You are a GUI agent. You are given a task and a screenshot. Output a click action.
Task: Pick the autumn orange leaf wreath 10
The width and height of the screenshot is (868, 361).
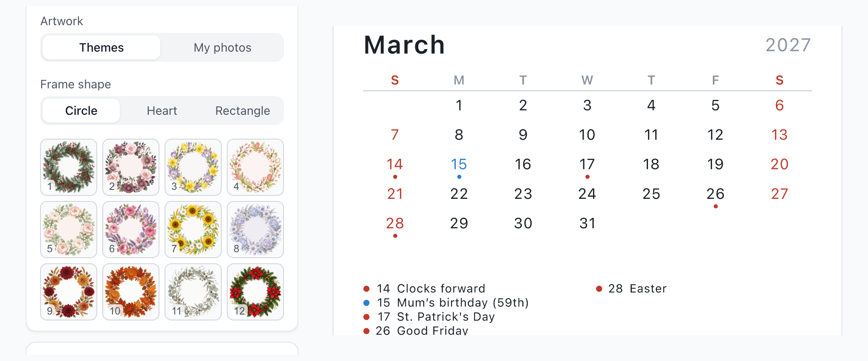coord(131,292)
